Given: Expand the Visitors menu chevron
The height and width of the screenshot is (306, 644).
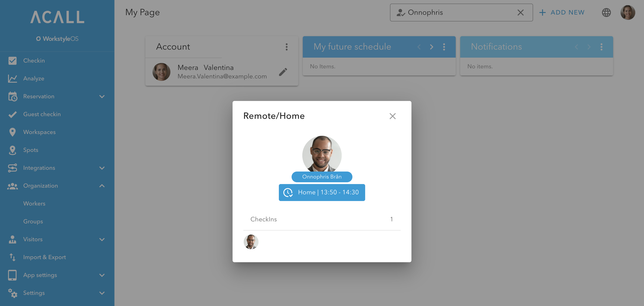Looking at the screenshot, I should click(102, 239).
